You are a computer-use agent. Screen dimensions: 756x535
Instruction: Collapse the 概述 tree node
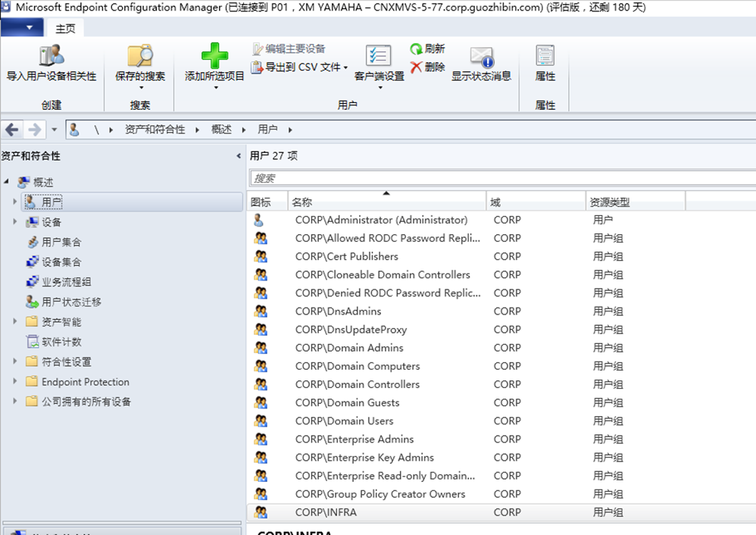[6, 181]
